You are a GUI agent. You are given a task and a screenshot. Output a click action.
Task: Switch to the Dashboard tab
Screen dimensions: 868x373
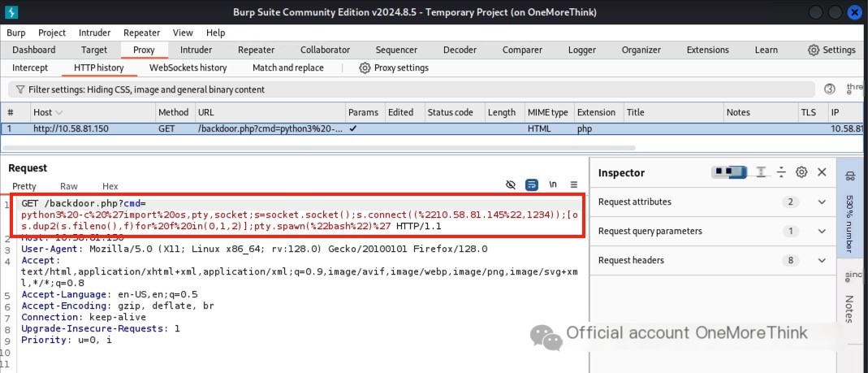[x=34, y=50]
